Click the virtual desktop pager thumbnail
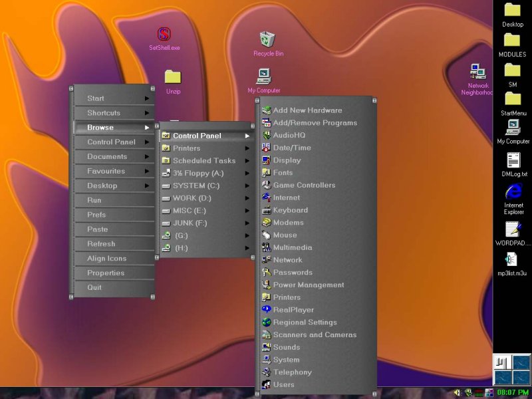Viewport: 532px width, 399px height. [x=511, y=369]
